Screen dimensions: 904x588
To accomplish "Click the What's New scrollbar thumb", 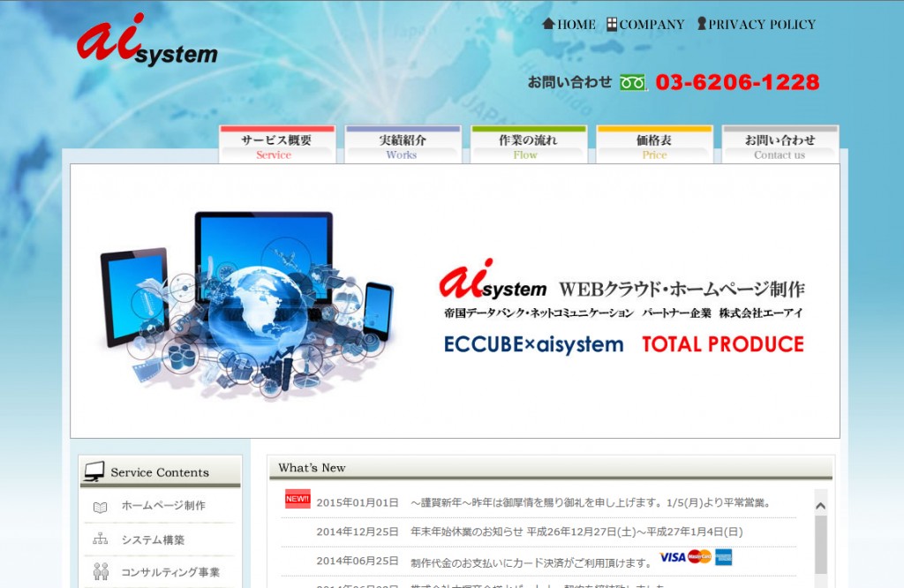I will pyautogui.click(x=820, y=544).
